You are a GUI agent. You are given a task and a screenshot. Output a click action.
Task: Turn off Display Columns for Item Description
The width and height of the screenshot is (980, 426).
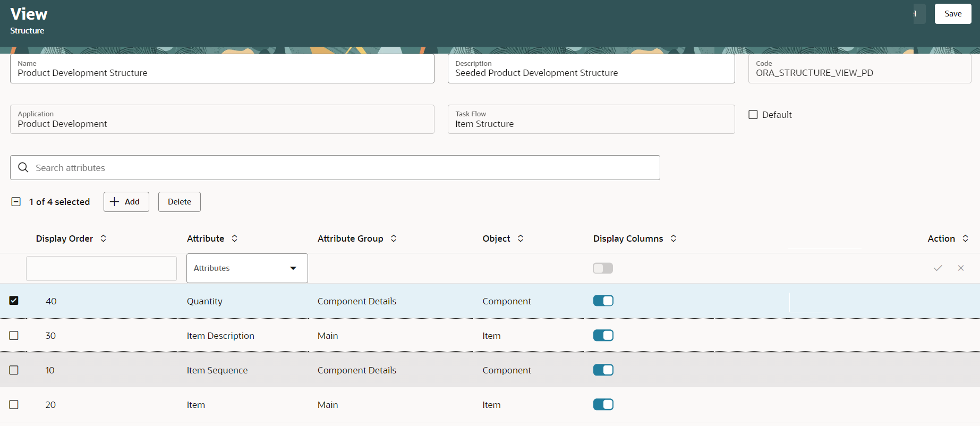click(603, 335)
